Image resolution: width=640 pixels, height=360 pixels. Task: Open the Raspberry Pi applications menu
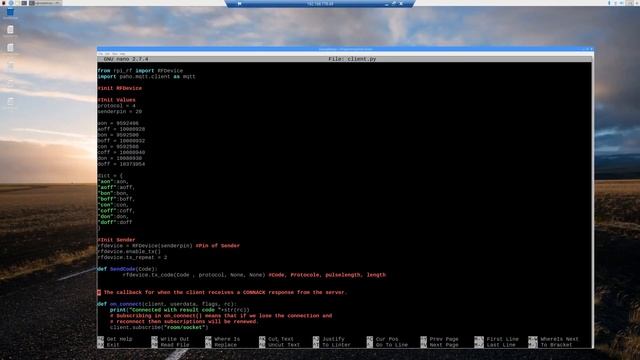coord(3,3)
